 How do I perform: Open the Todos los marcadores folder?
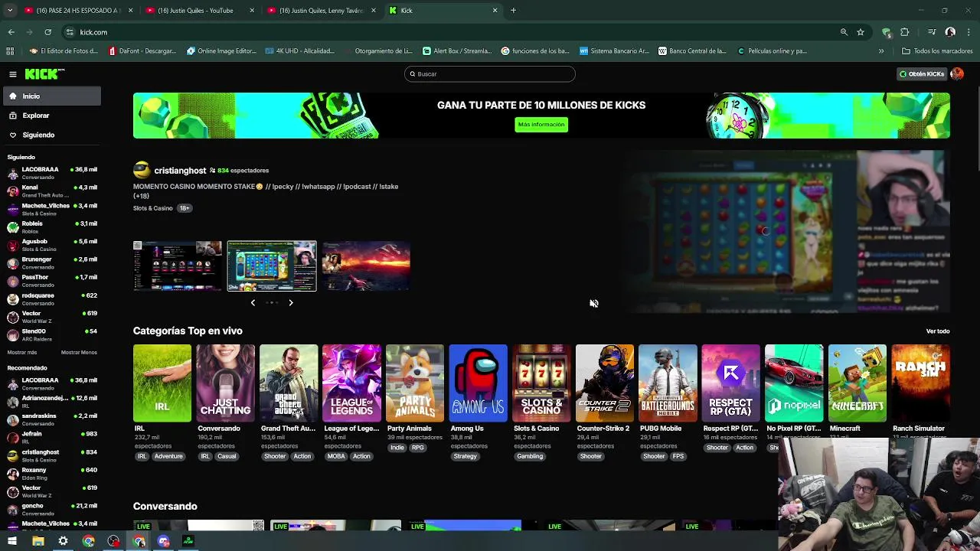pyautogui.click(x=938, y=51)
